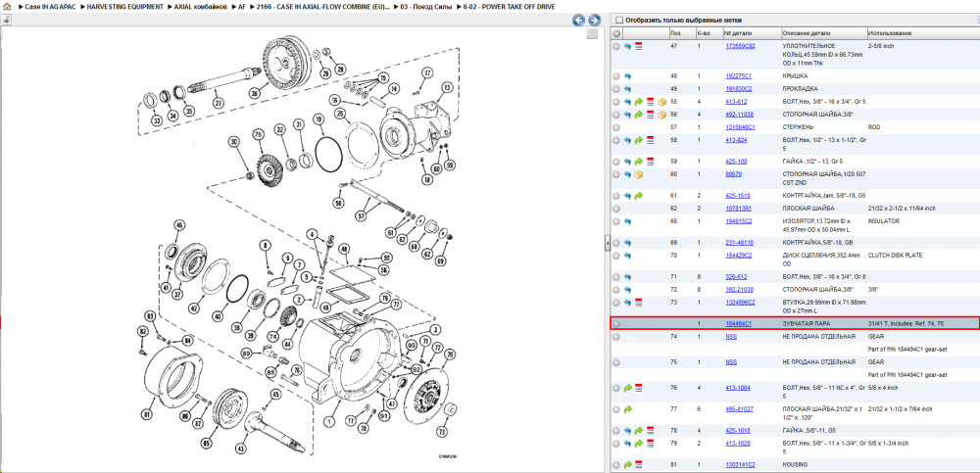Click green arrow icon for part 495-81027
Viewport: 980px width, 473px height.
point(627,409)
